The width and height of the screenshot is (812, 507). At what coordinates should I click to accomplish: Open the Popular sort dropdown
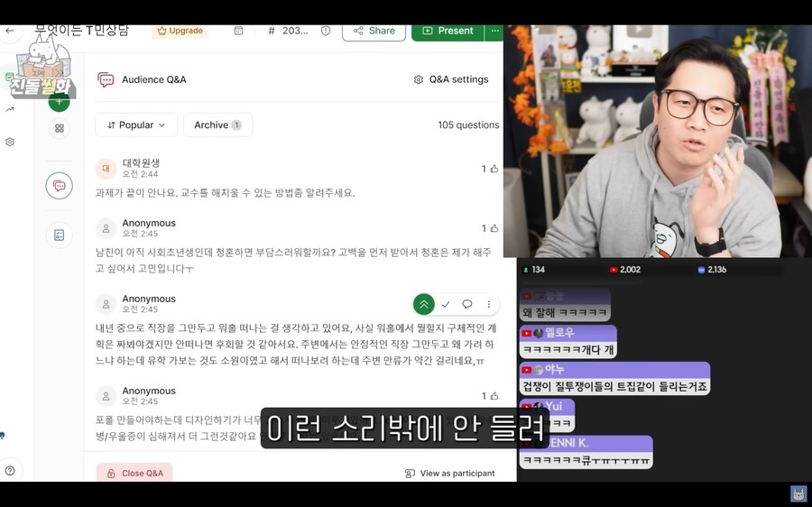(136, 124)
